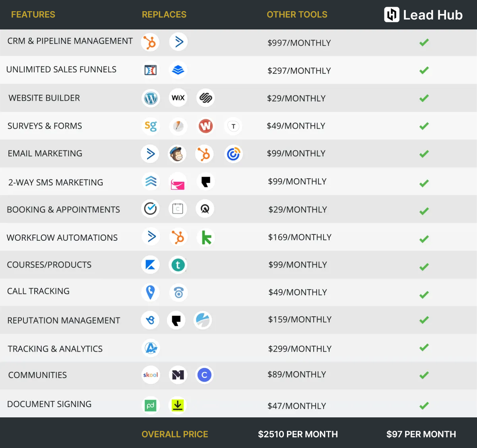477x448 pixels.
Task: Select the green K icon in Workflow row
Action: (206, 238)
